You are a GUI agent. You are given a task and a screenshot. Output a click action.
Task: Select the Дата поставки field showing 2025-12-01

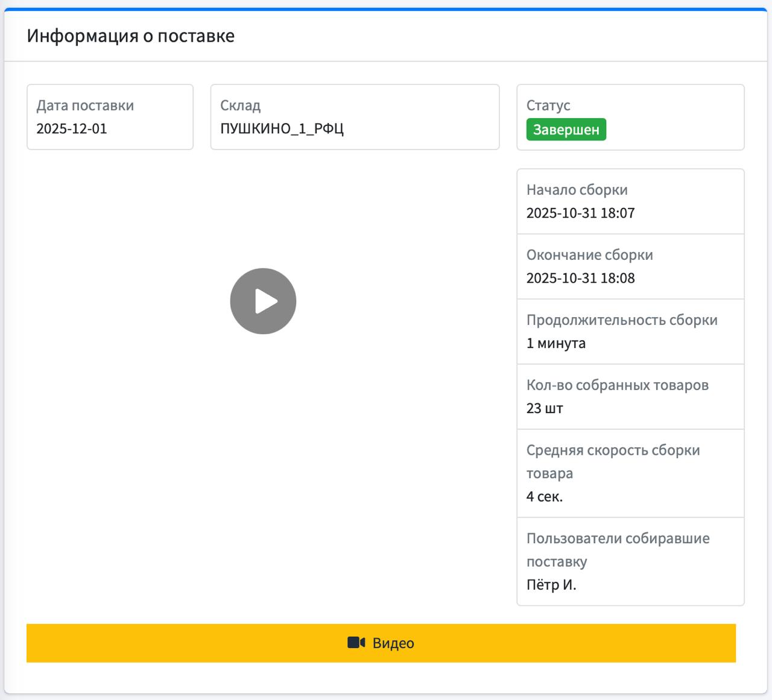point(110,117)
